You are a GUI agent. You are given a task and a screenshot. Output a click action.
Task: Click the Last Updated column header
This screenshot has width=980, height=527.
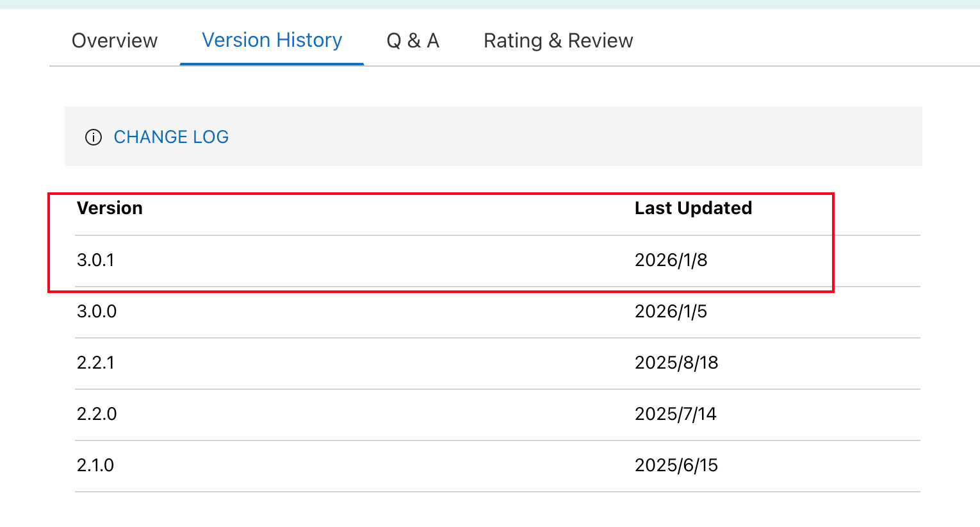pyautogui.click(x=693, y=208)
